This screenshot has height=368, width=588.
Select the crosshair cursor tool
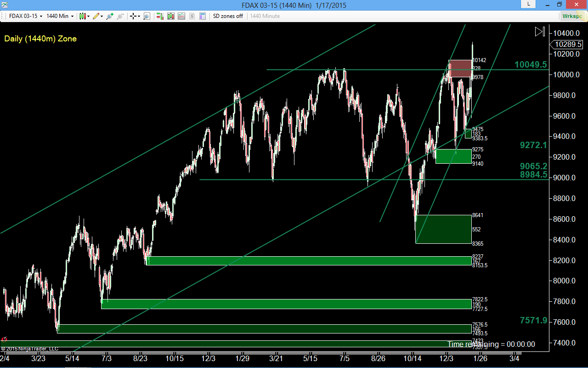[x=133, y=16]
